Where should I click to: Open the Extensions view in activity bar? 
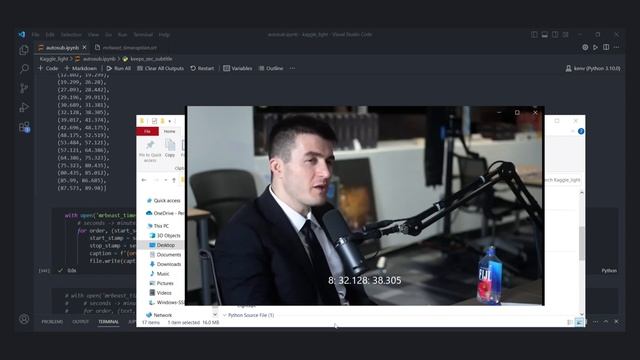[x=24, y=127]
